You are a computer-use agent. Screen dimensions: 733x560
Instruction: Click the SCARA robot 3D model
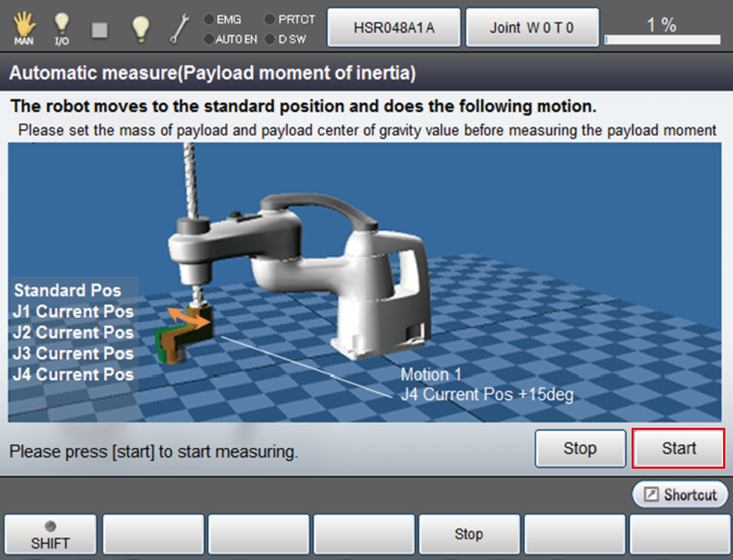pos(304,266)
